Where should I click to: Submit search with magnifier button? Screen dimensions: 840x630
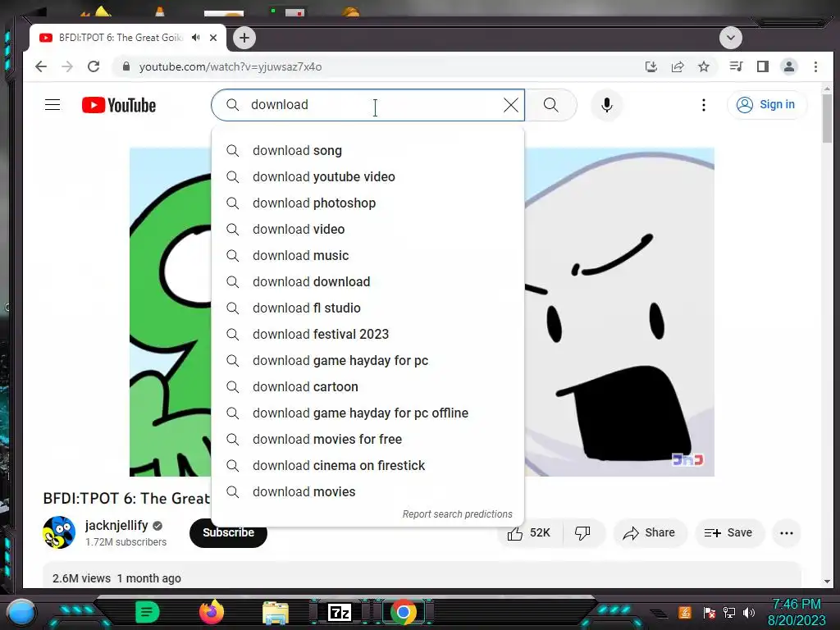tap(550, 105)
